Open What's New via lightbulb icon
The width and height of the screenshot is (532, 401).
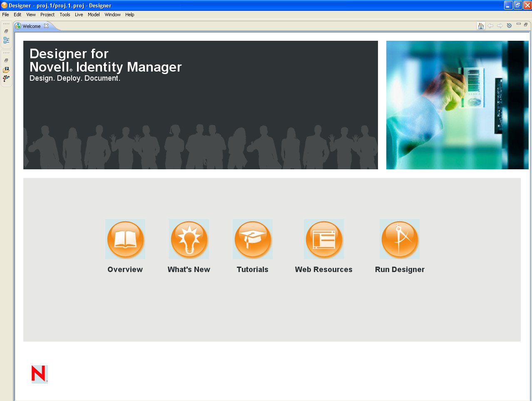tap(189, 240)
